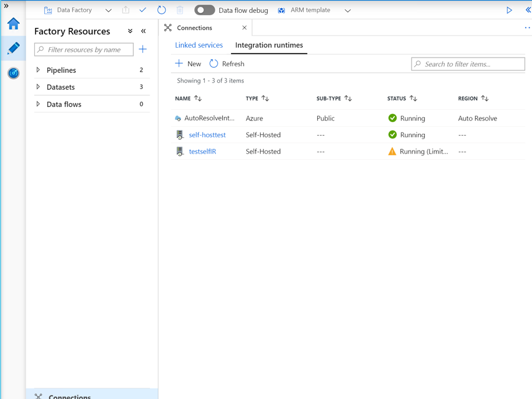Click the ARM template icon
This screenshot has height=399, width=532.
[x=281, y=10]
